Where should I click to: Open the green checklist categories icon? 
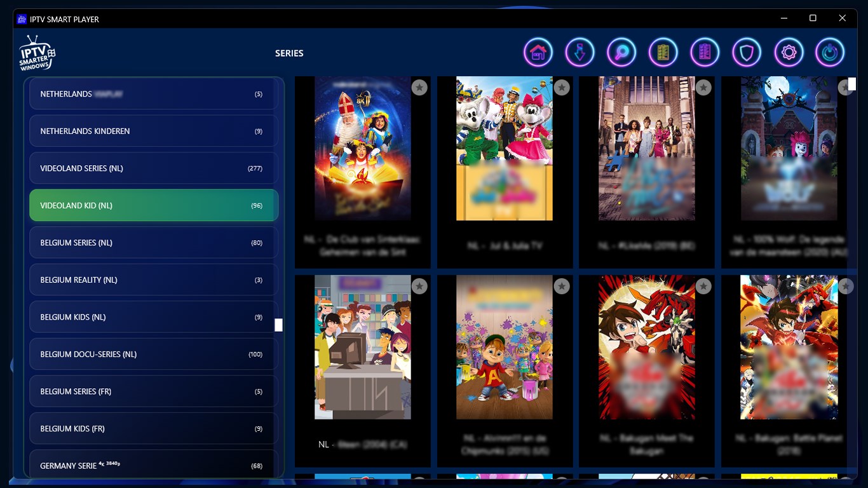[663, 52]
